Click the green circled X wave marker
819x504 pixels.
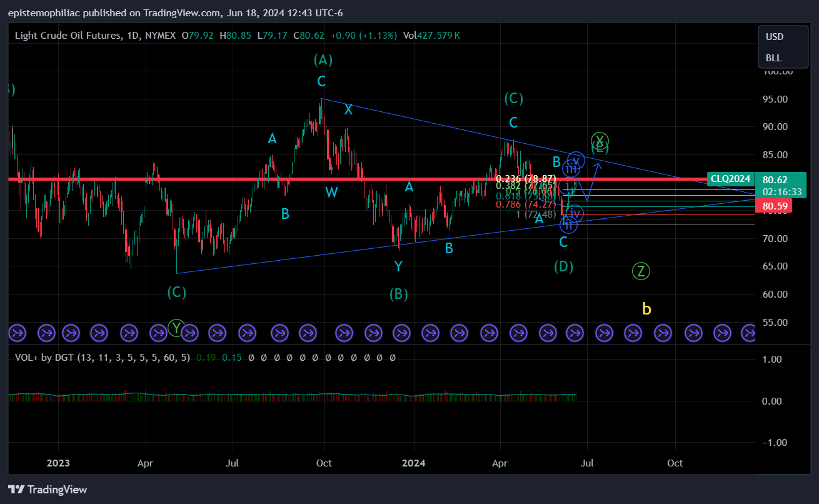[600, 140]
